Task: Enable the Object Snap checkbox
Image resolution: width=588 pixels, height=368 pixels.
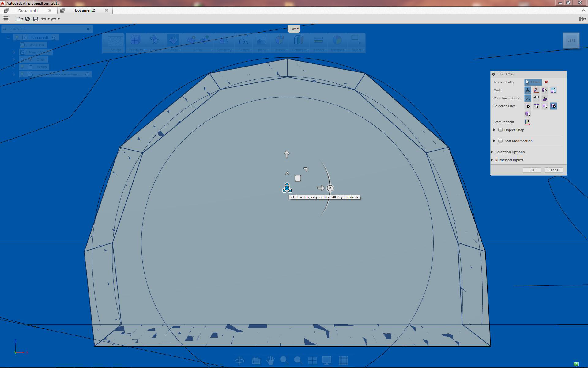Action: 500,130
